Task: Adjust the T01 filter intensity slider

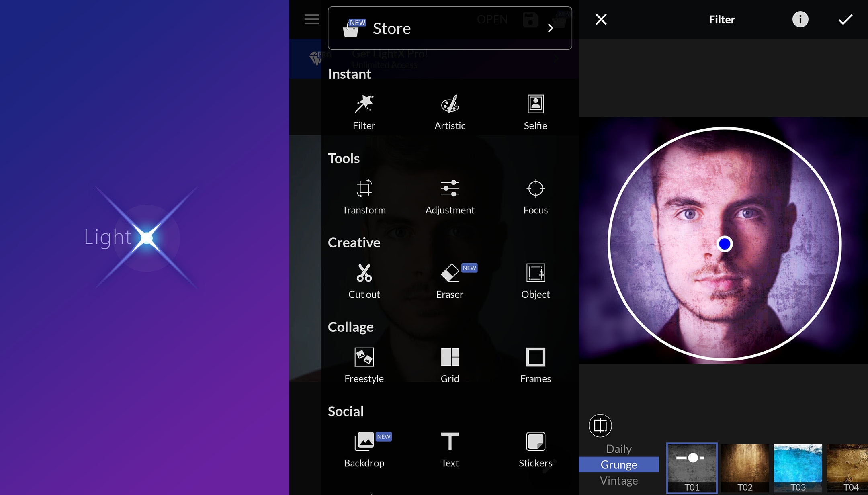Action: [692, 458]
